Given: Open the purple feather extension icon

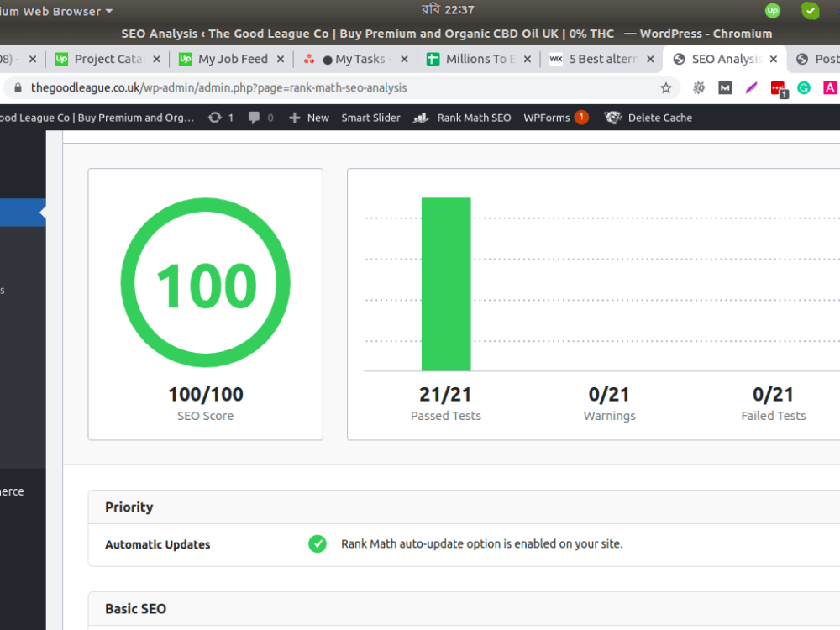Looking at the screenshot, I should [751, 88].
